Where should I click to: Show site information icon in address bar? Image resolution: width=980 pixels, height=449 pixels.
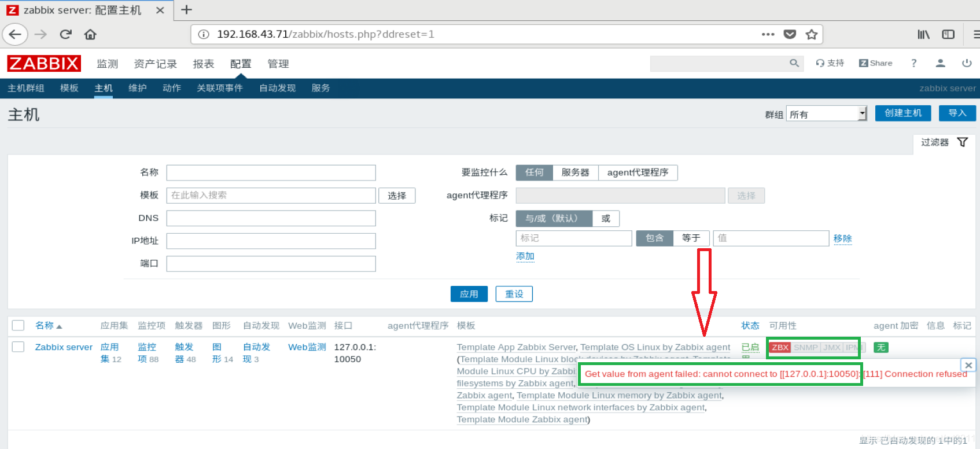click(204, 34)
